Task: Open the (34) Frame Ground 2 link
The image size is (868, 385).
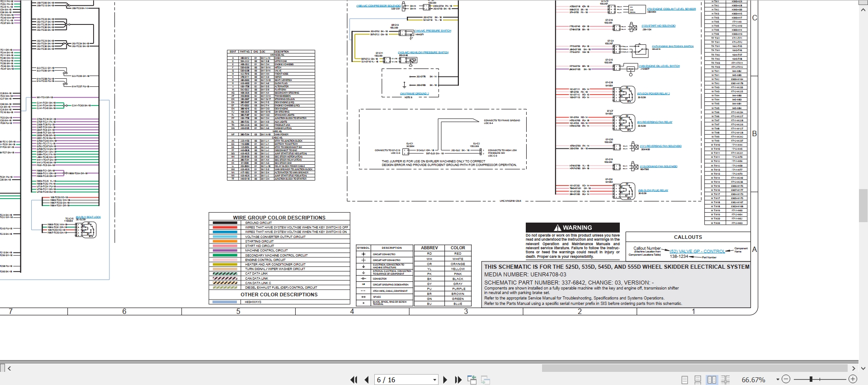Action: 414,94
